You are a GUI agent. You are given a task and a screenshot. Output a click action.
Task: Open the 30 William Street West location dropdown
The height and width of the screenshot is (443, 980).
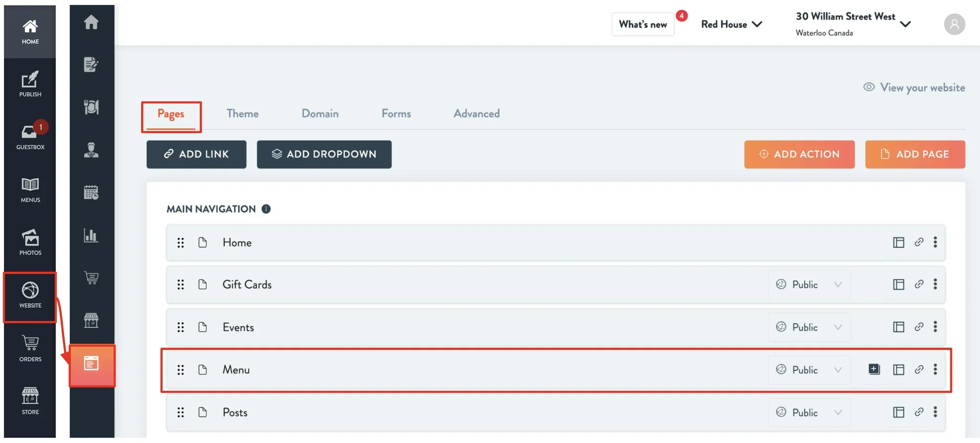853,24
